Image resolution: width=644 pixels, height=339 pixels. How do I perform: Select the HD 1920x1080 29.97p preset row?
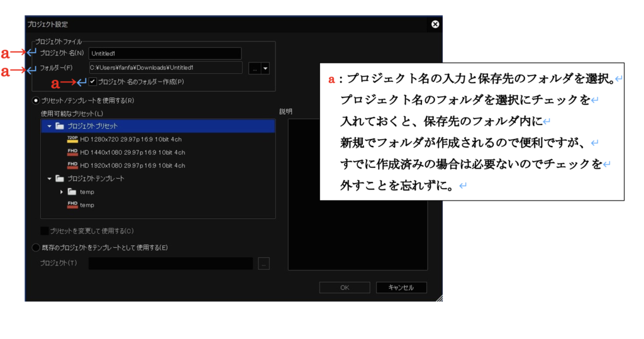158,165
